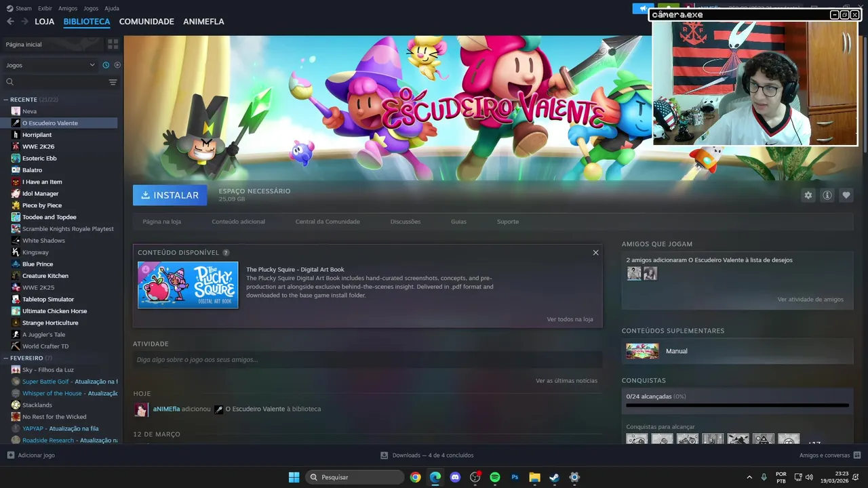The image size is (868, 488).
Task: Open the Suporte tab
Action: (508, 222)
